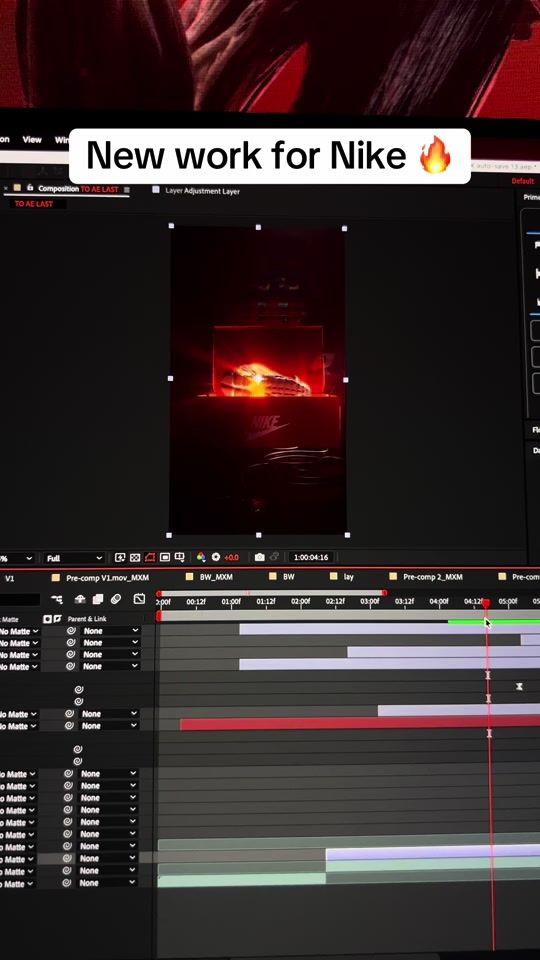Switch to Pre-comp V1.mov_MXM timeline tab
Screen dimensions: 540x960
pyautogui.click(x=107, y=577)
